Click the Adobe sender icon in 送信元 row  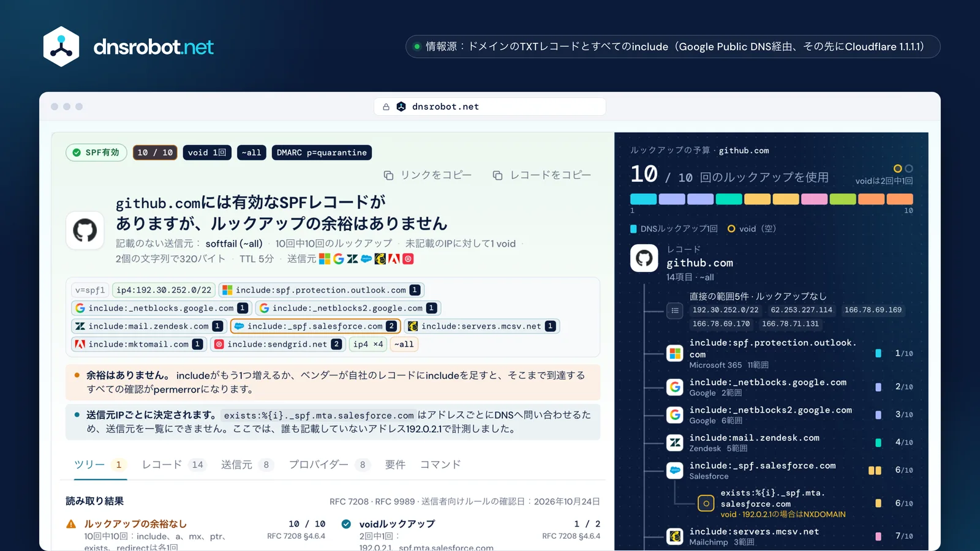(x=394, y=259)
